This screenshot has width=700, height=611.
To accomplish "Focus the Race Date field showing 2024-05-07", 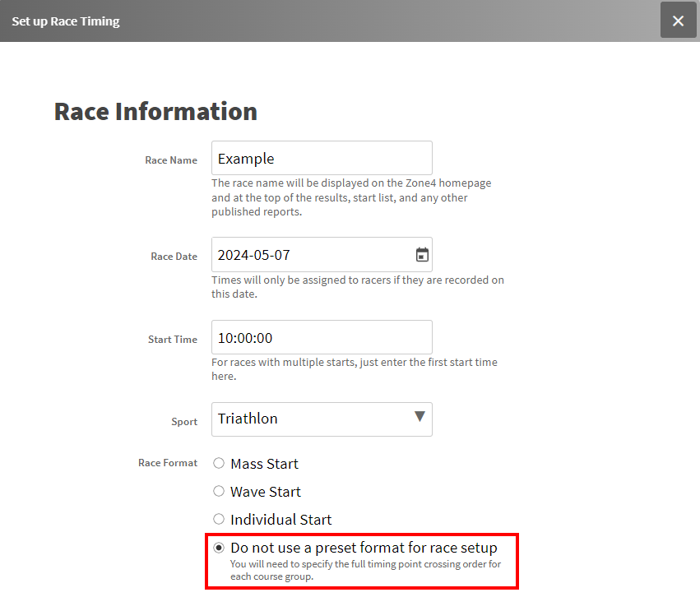I will pos(308,255).
